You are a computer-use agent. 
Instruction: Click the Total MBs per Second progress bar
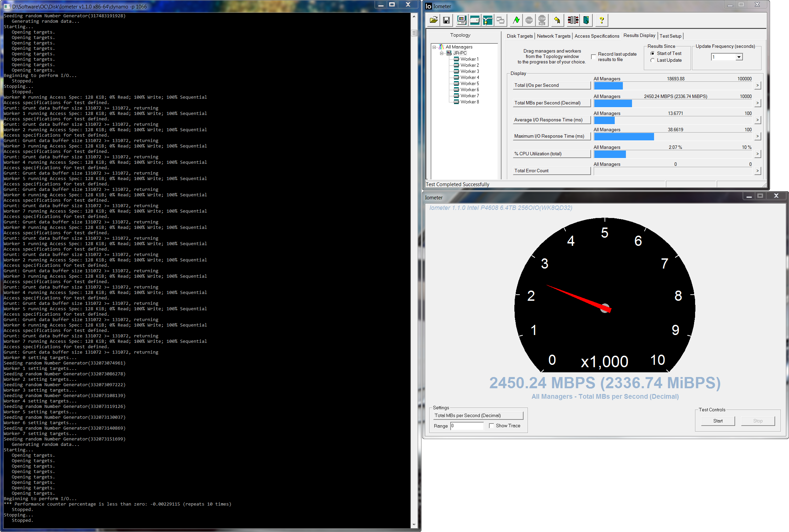[x=673, y=103]
